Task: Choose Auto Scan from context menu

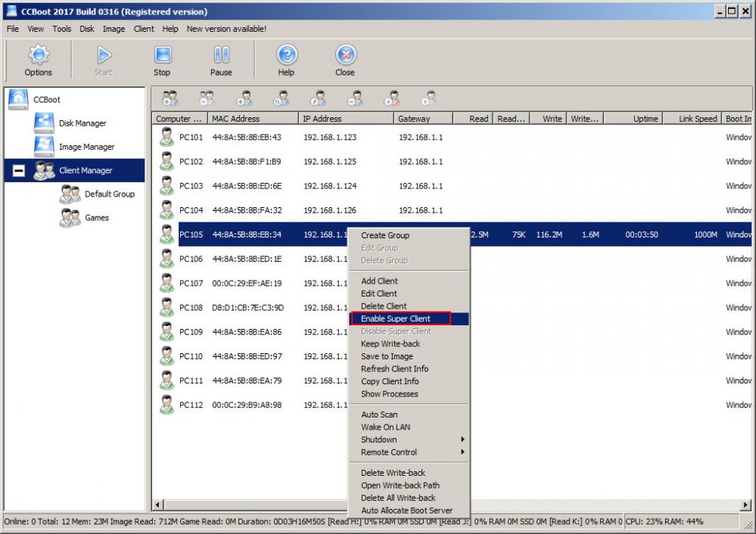Action: click(x=409, y=414)
